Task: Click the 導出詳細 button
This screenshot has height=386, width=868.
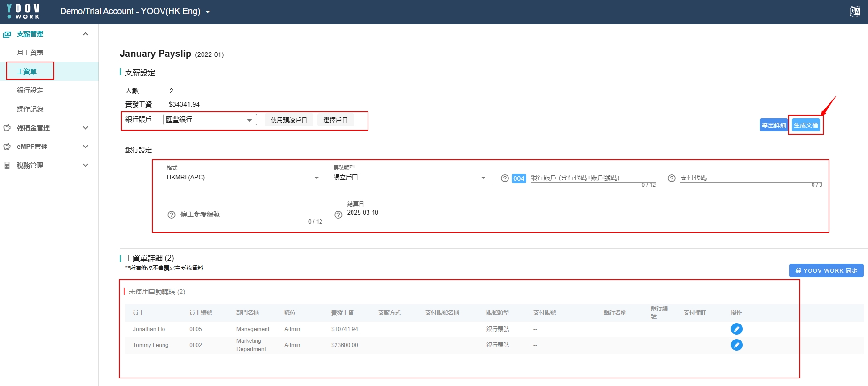Action: pyautogui.click(x=773, y=125)
